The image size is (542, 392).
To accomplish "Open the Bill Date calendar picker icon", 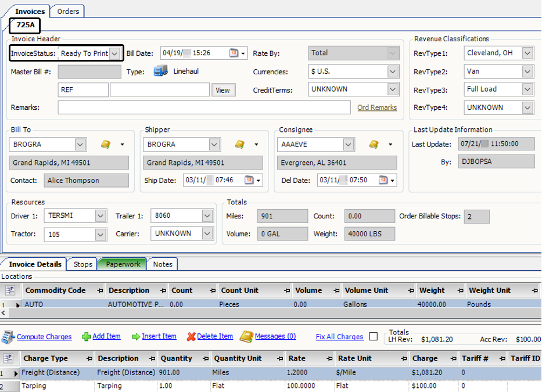I will [x=234, y=53].
